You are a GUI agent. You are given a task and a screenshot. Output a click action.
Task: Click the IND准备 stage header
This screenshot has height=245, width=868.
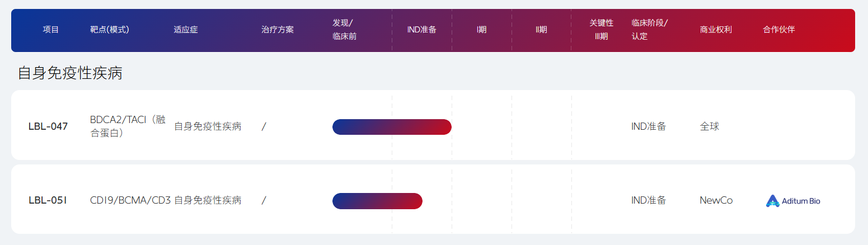point(421,30)
